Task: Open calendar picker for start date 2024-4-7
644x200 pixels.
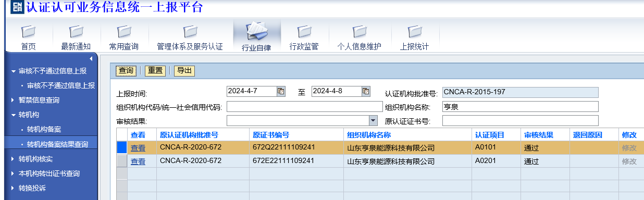Action: (281, 91)
